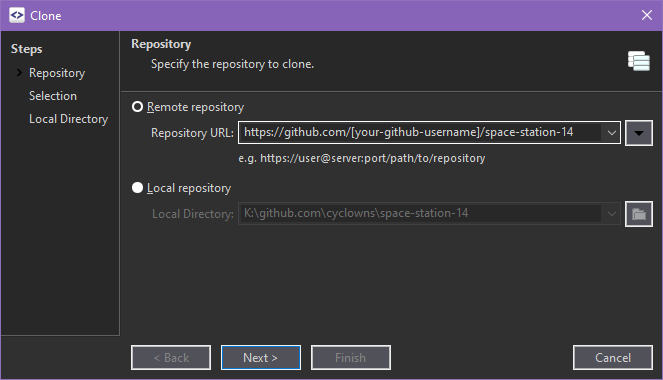Expand the Local Directory history dropdown
The height and width of the screenshot is (380, 663).
(x=611, y=213)
